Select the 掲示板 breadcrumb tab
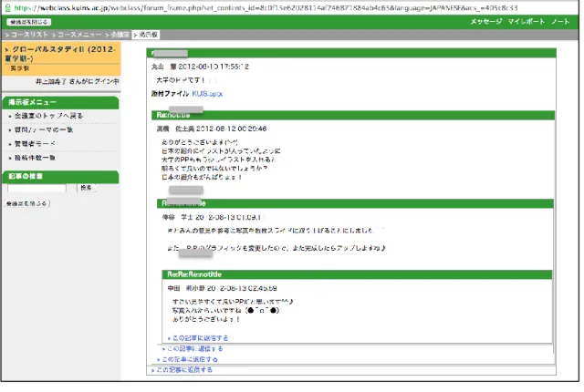 [148, 35]
